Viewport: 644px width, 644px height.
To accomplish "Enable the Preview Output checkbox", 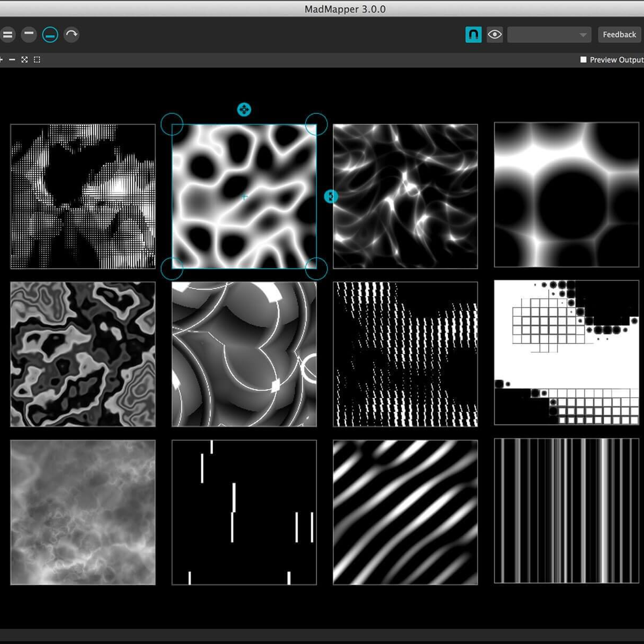I will tap(583, 60).
